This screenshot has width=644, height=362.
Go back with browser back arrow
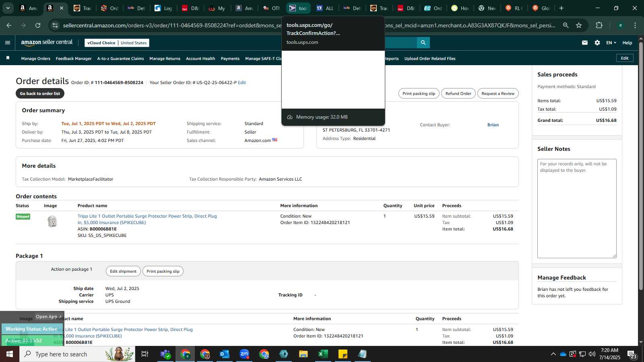pos(9,25)
